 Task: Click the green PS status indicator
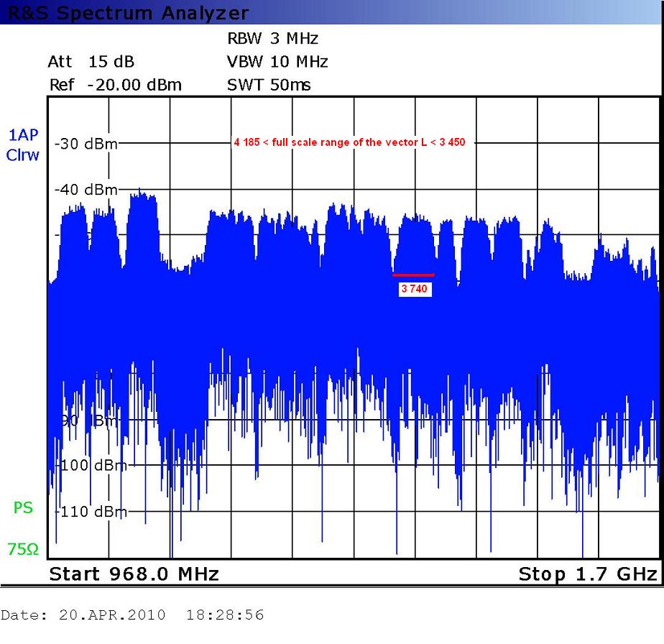click(23, 508)
